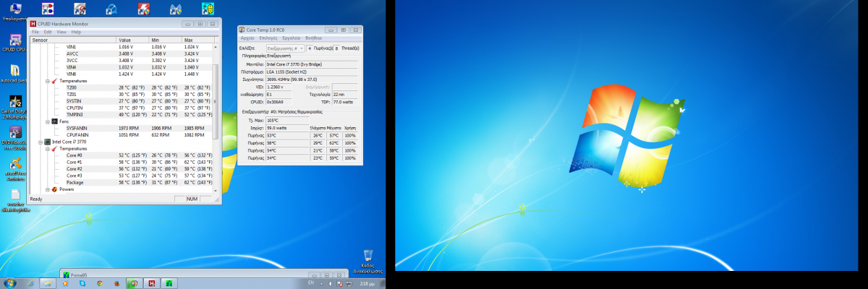
Task: Collapse Temperatures node under Intel Core i7
Action: point(47,149)
